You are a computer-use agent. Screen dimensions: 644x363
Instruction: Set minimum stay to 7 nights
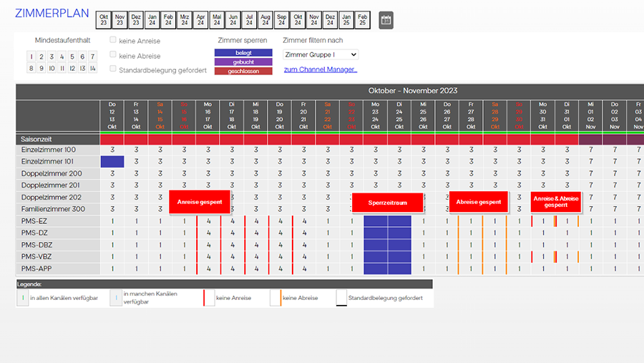[92, 57]
